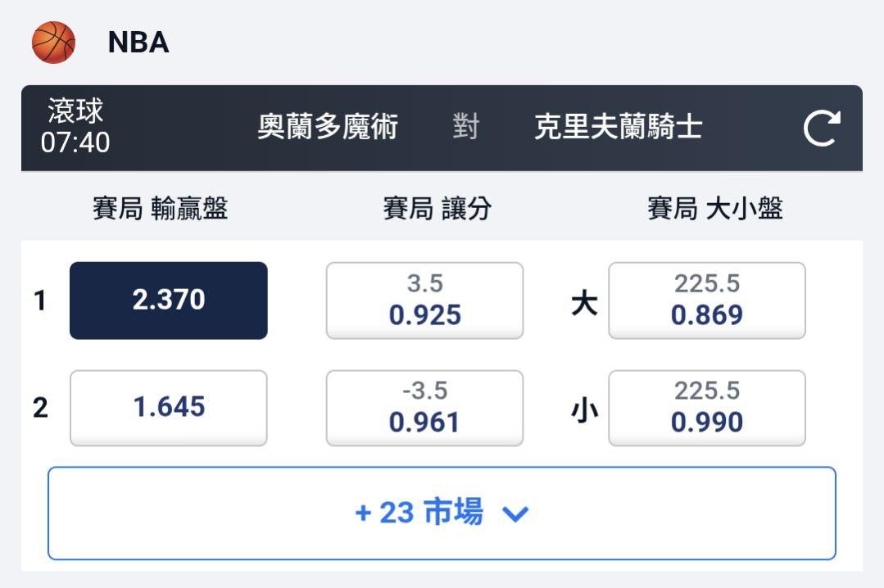Open the 克里夫蘭騎士 team name
Image resolution: width=884 pixels, height=588 pixels.
(x=618, y=128)
